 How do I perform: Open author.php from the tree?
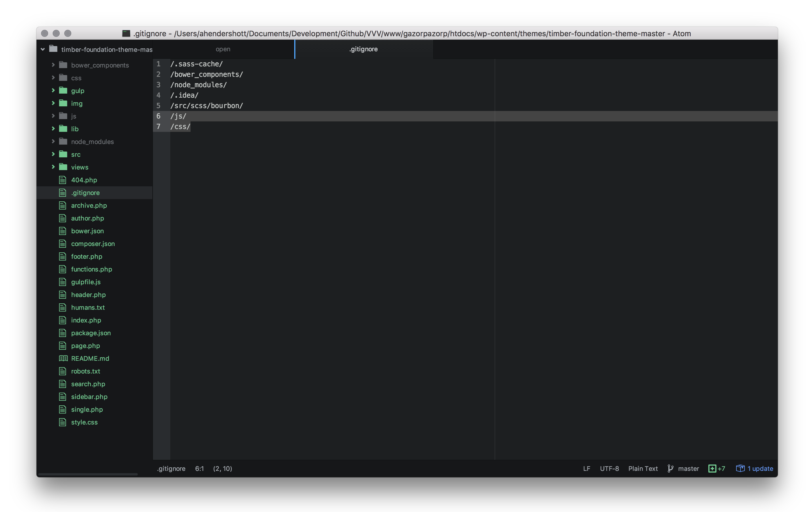click(87, 218)
